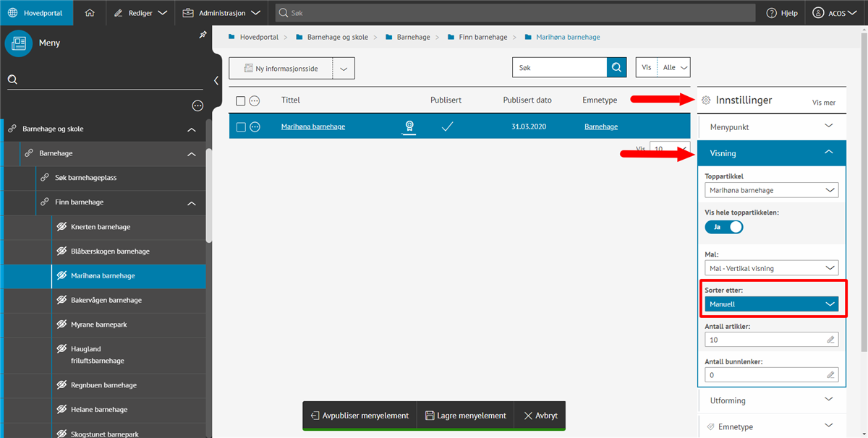Open the three-dot options in the menu sidebar

coord(197,106)
